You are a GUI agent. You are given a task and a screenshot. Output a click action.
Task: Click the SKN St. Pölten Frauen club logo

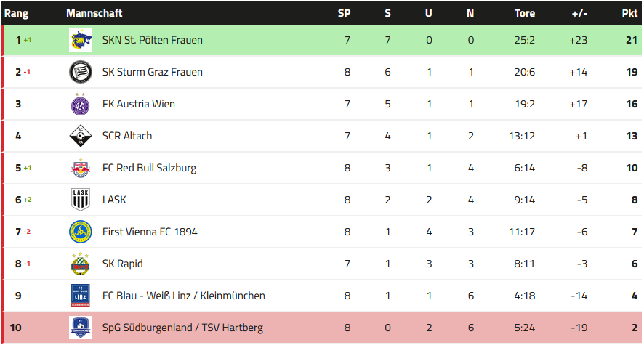81,40
